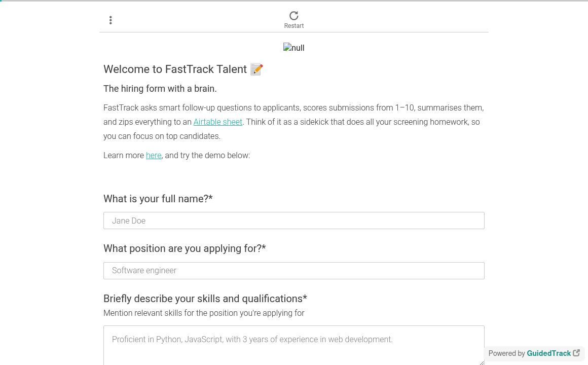Click the 'Welcome to FastTrack Talent' heading
Screen dimensions: 588x365
tap(175, 69)
